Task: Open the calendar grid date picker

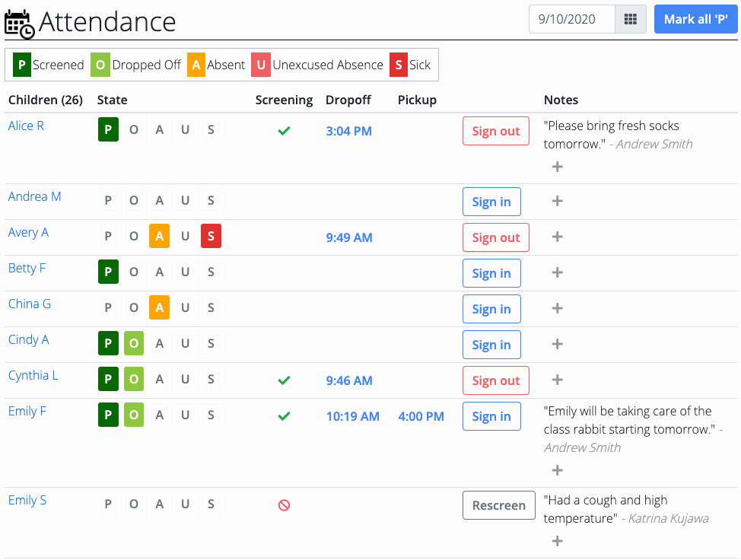Action: [x=631, y=19]
